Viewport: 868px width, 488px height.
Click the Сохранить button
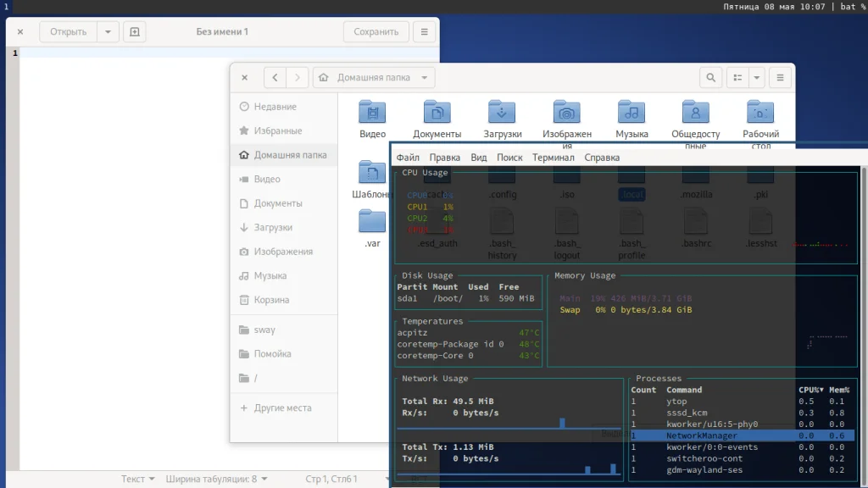(376, 32)
